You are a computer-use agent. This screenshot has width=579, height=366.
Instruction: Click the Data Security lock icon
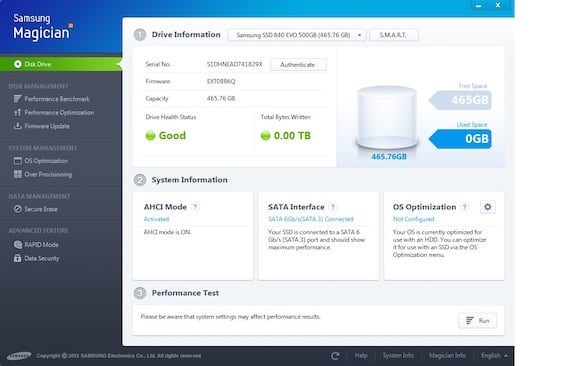[17, 258]
